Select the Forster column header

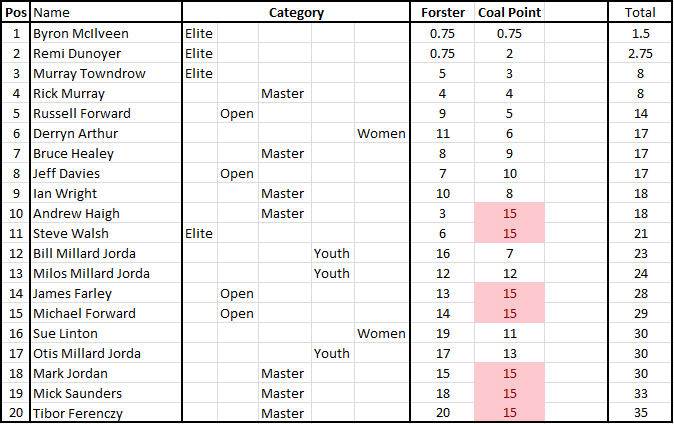(444, 13)
